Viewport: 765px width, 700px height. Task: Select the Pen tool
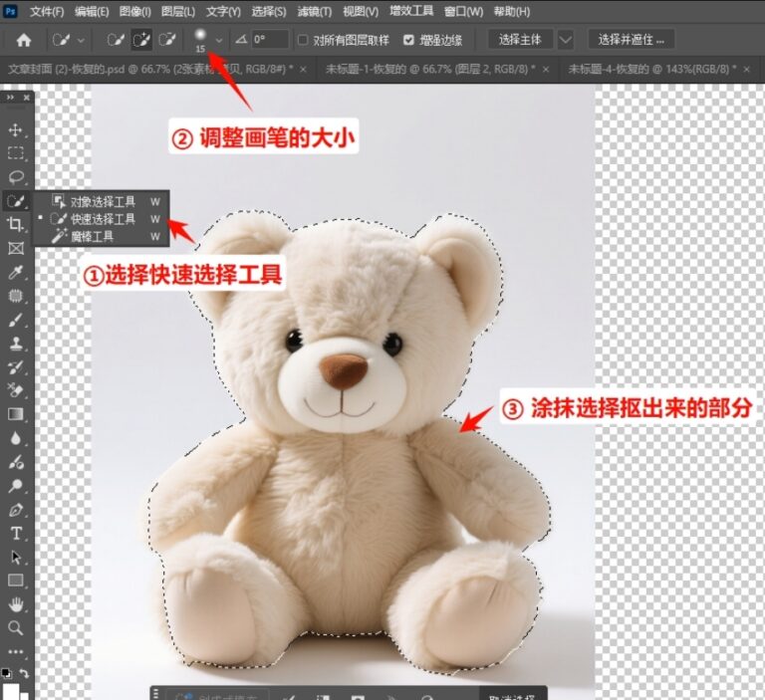(x=16, y=510)
